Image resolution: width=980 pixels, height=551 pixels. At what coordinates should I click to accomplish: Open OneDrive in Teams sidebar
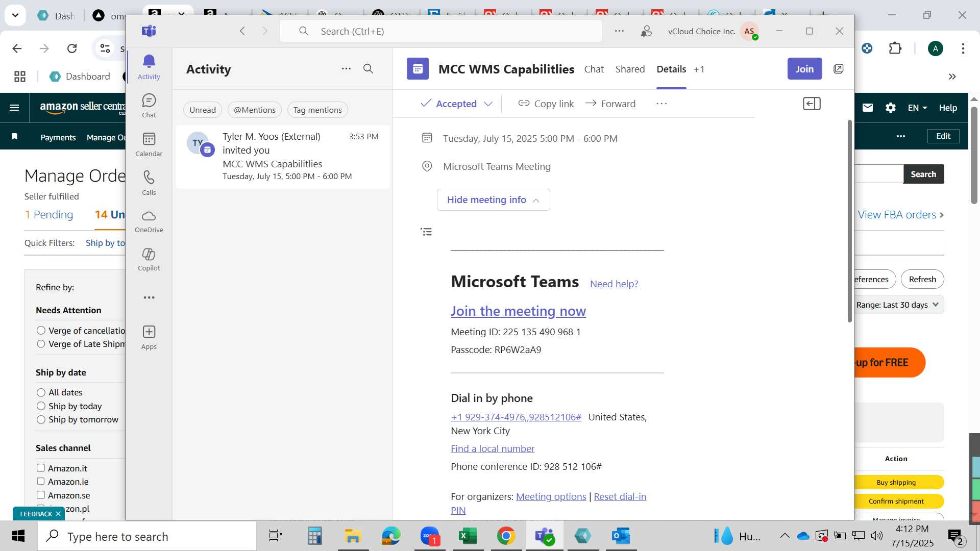click(149, 221)
